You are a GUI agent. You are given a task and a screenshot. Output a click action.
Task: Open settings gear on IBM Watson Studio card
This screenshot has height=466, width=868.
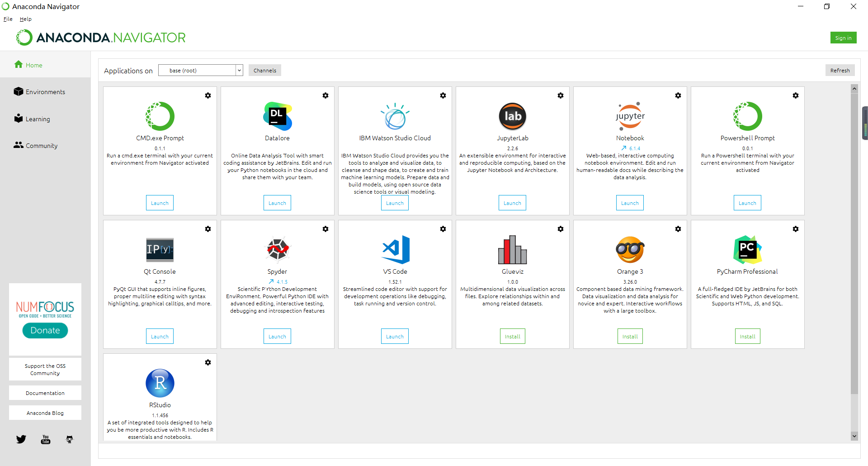click(x=443, y=95)
